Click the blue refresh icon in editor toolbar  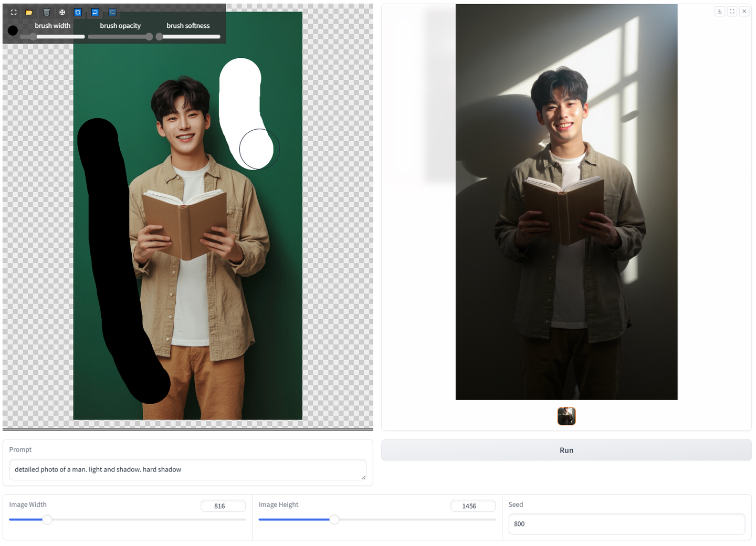(x=78, y=12)
